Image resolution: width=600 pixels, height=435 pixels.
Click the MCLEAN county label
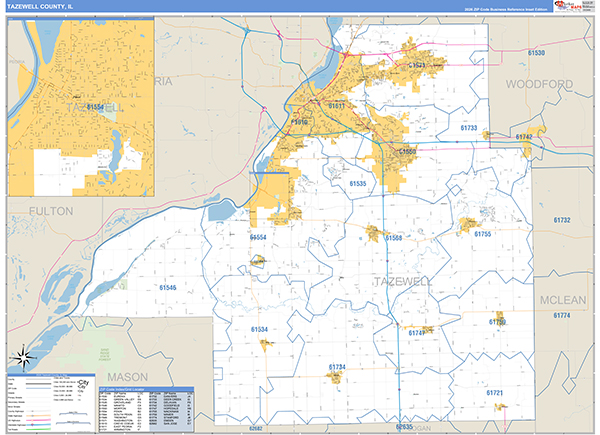562,300
